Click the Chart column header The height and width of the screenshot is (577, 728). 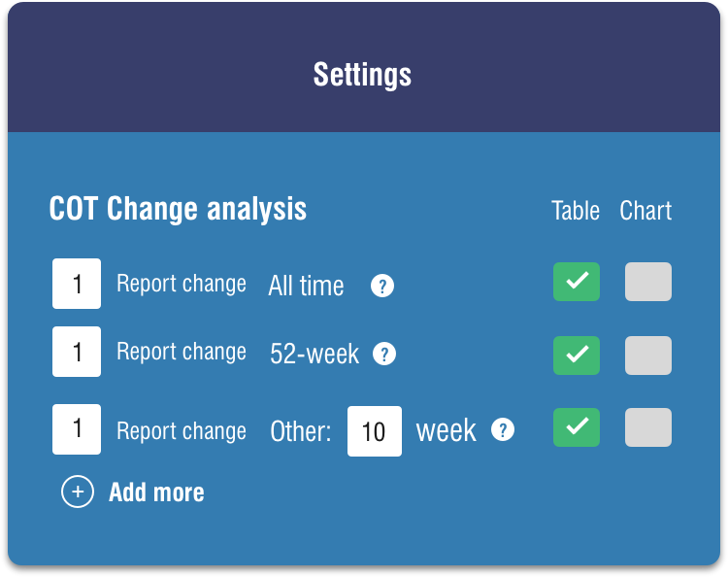click(x=645, y=211)
